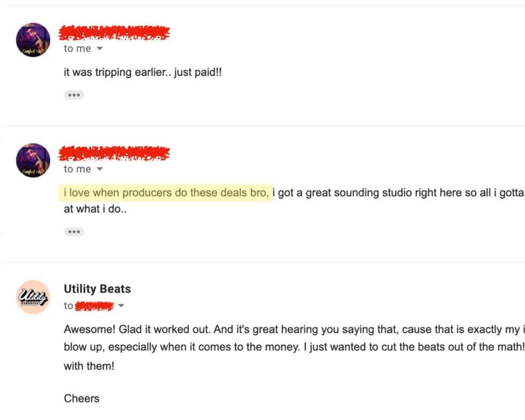Show recipient details arrow under Utility Beats
Viewport: 525px width, 420px height.
121,306
